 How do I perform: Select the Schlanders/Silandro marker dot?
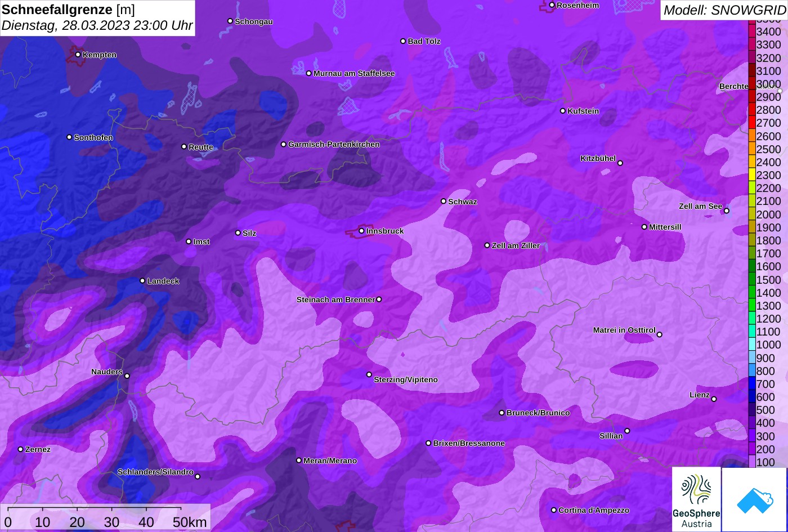click(198, 477)
